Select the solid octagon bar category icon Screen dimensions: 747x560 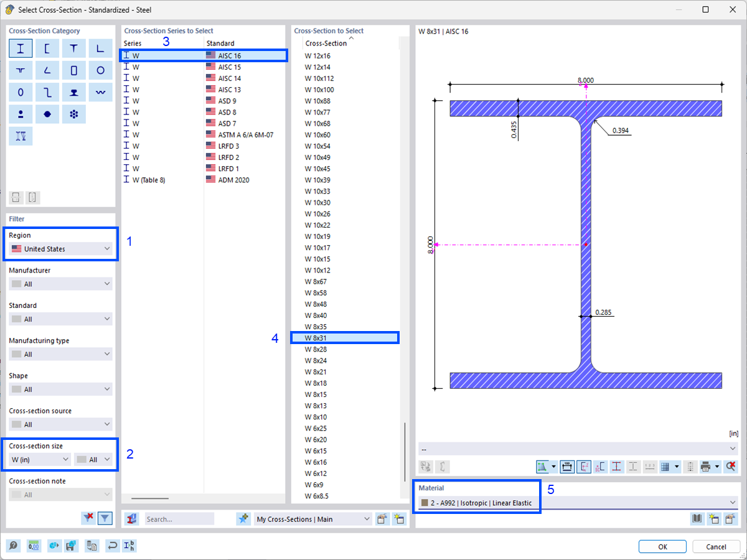coord(47,114)
